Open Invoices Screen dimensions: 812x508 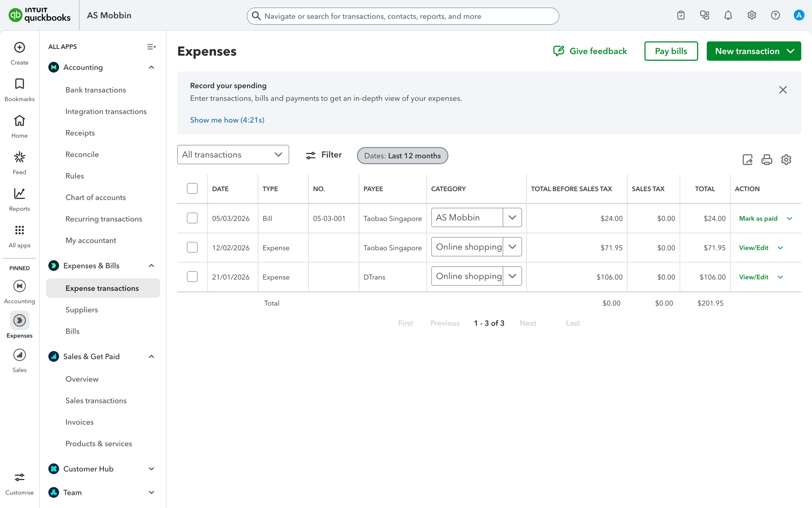coord(80,422)
